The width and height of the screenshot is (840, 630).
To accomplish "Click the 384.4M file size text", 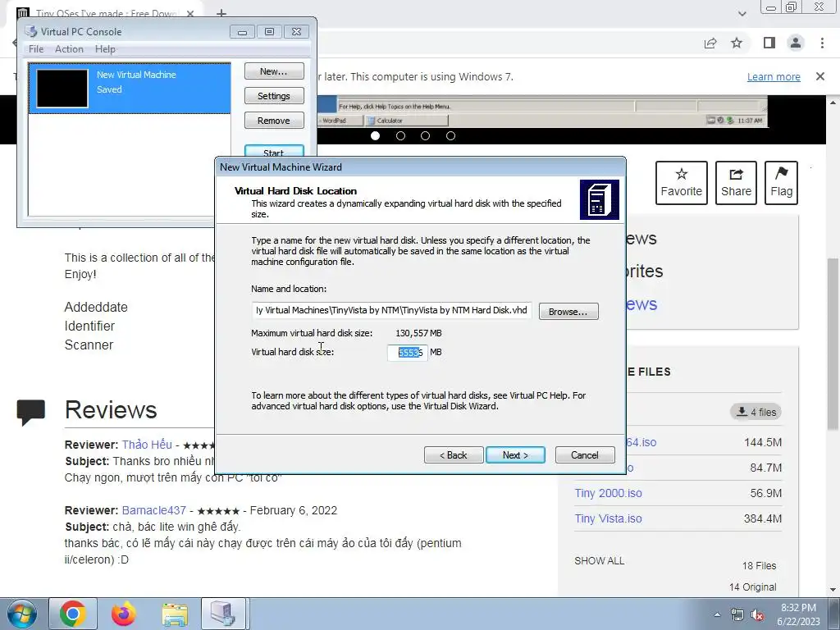I will [762, 518].
